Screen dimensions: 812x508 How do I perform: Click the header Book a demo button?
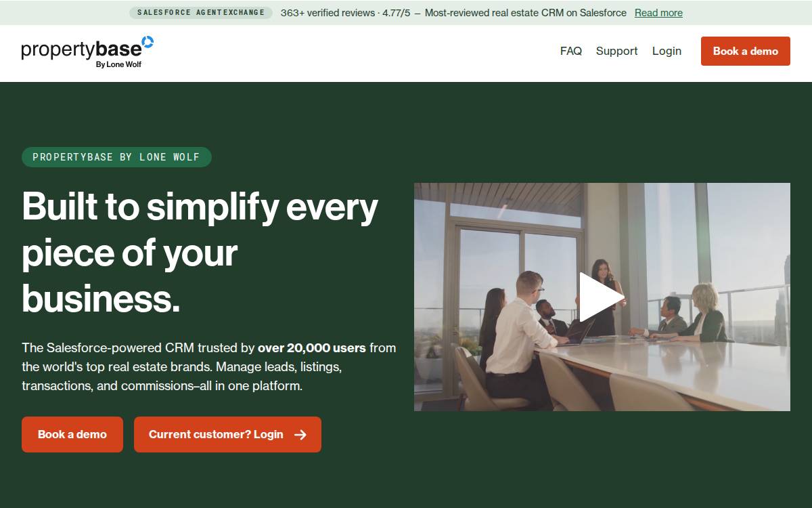coord(746,51)
